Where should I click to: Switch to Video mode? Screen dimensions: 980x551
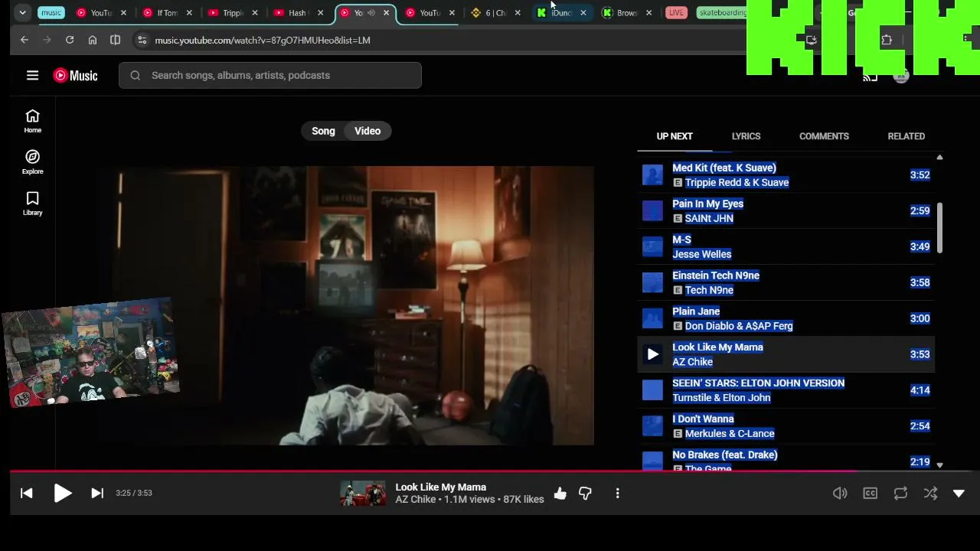[x=367, y=131]
